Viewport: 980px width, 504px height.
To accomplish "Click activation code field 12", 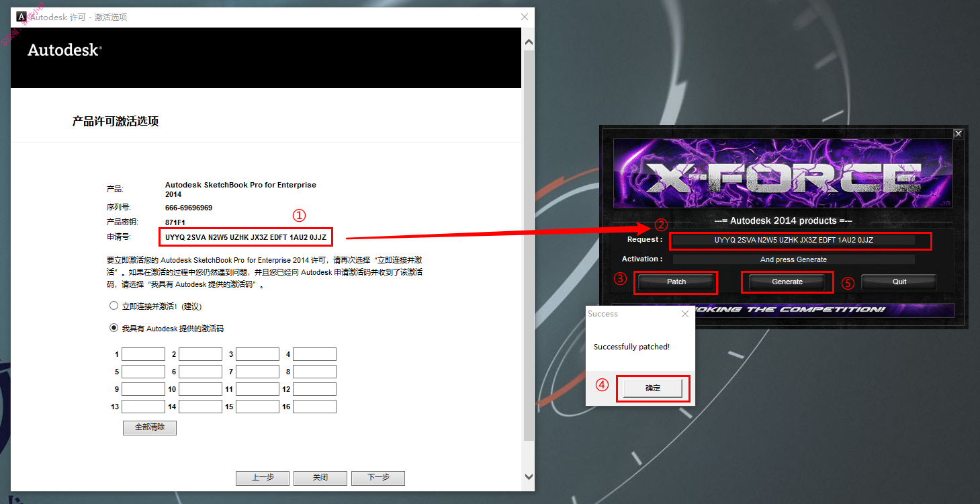I will [x=314, y=389].
